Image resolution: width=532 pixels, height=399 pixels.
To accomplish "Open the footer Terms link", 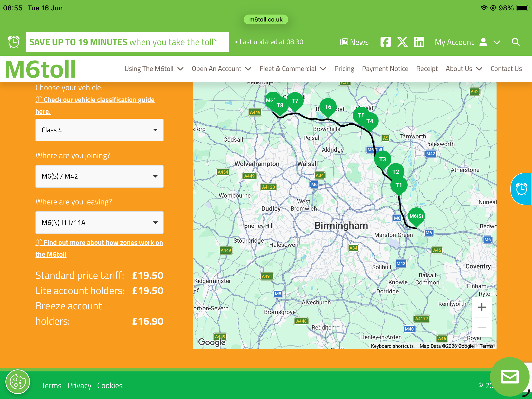I will (x=51, y=385).
